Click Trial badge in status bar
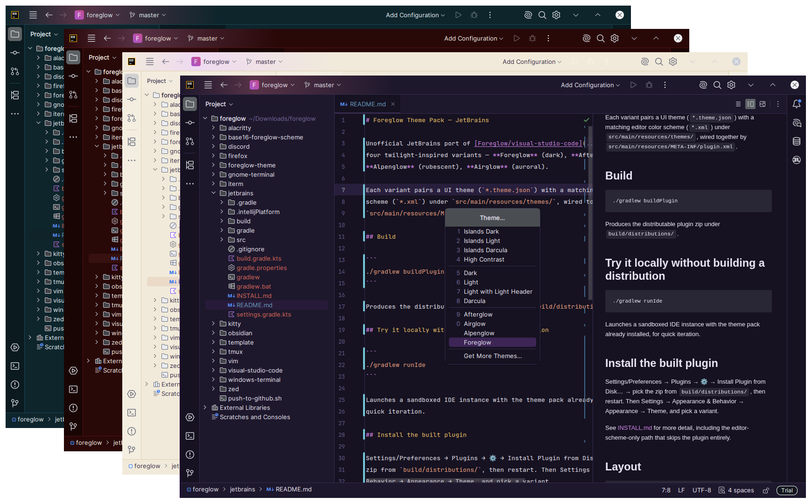Image resolution: width=812 pixels, height=504 pixels. (787, 490)
